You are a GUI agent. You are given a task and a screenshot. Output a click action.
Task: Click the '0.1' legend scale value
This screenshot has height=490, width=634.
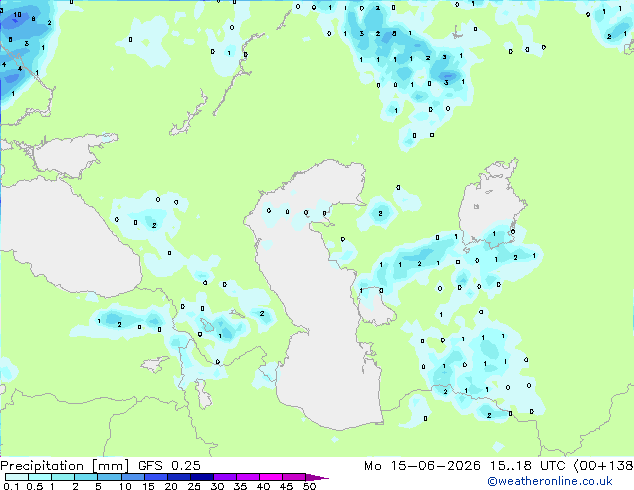(11, 486)
